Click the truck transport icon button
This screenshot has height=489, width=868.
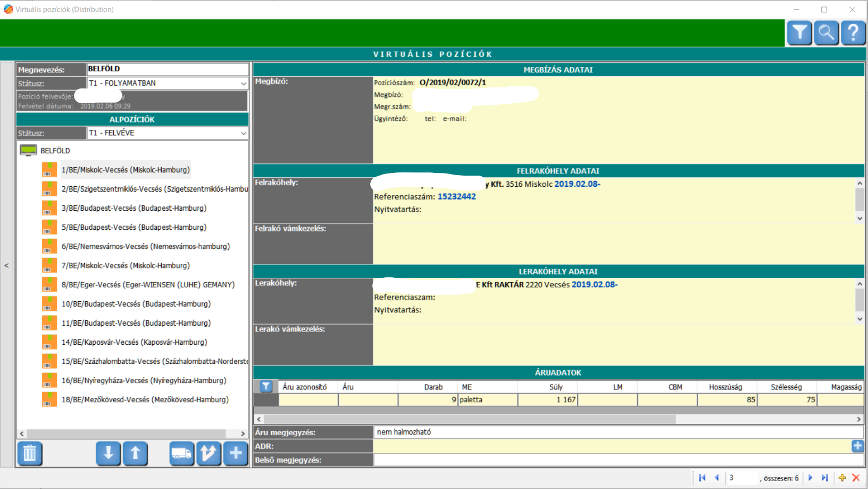coord(182,453)
